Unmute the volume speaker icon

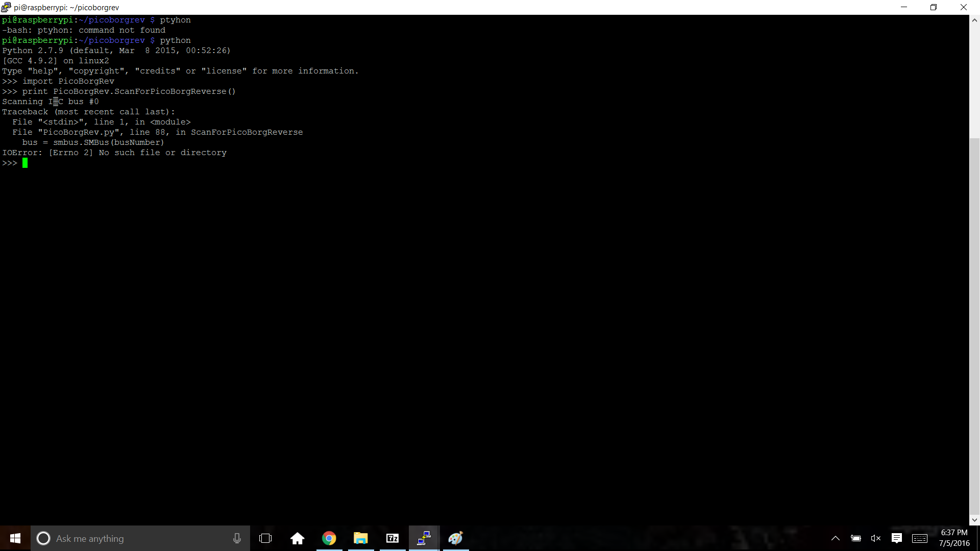(876, 538)
